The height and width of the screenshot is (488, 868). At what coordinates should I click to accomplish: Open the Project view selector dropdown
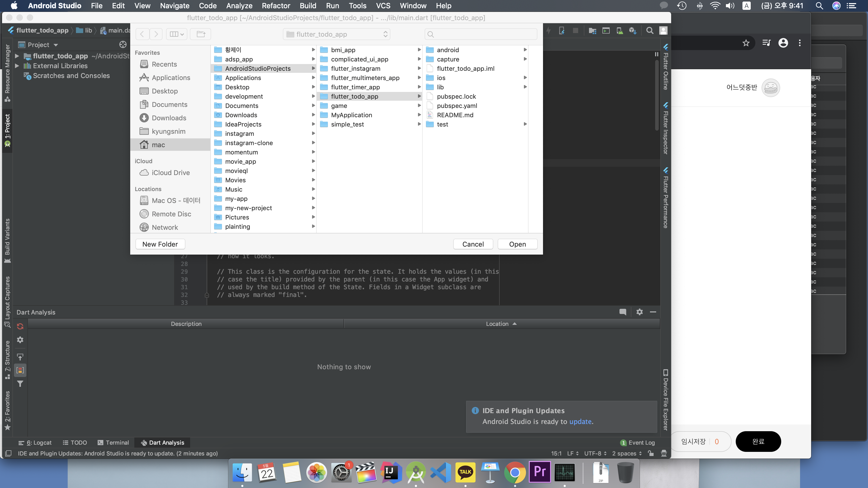(42, 45)
